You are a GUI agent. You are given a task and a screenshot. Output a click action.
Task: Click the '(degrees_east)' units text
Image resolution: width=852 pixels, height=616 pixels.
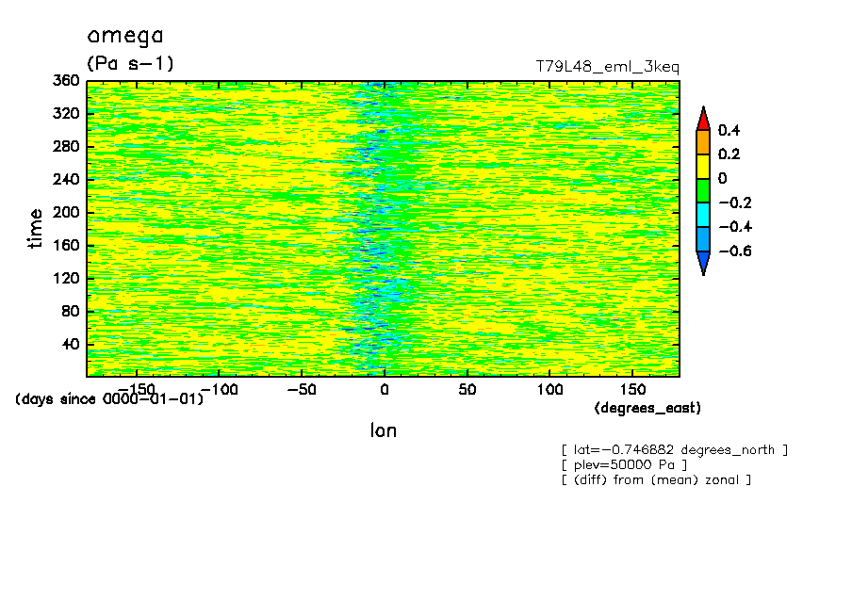[647, 408]
